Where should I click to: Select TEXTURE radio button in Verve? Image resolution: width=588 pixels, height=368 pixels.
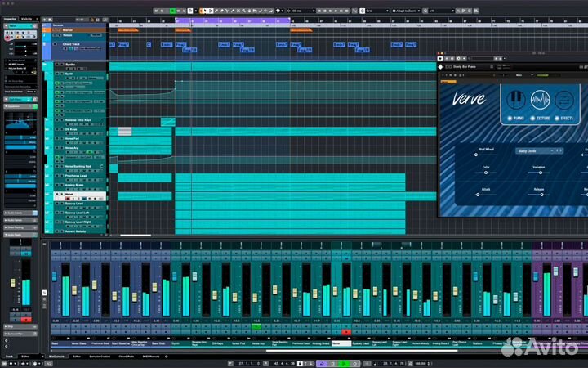532,119
